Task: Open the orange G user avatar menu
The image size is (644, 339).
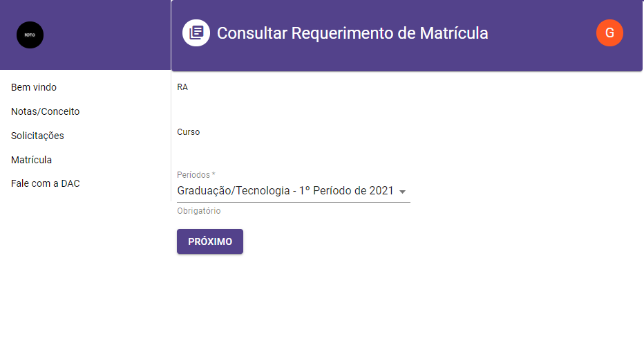Action: (609, 33)
